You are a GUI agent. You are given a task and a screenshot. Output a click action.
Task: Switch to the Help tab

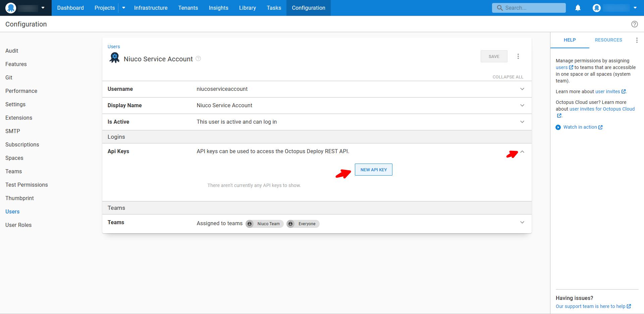click(570, 40)
